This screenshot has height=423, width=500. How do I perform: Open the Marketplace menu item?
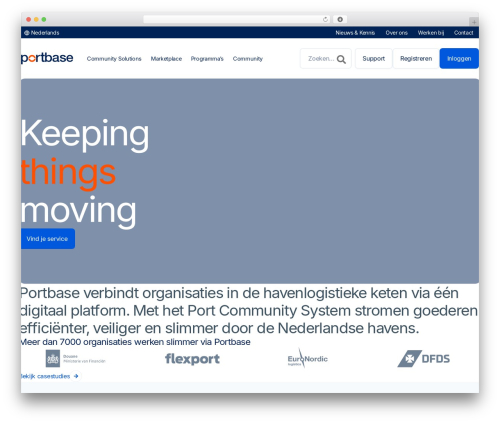166,59
